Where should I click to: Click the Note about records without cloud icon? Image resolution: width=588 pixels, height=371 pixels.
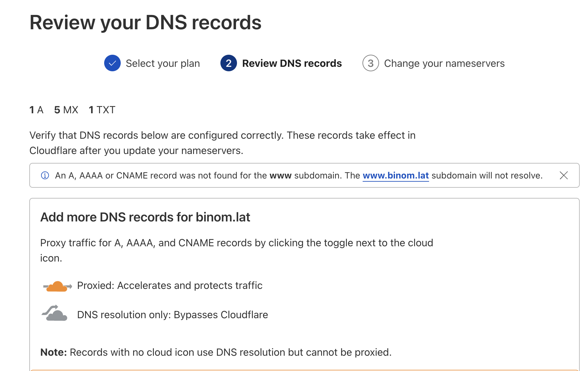point(216,352)
